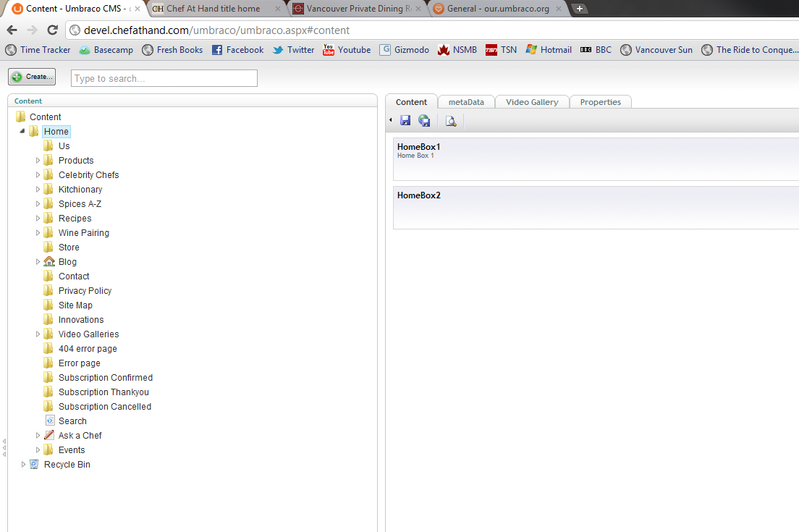Select the Subscription Confirmed node
This screenshot has height=532, width=799.
click(106, 378)
